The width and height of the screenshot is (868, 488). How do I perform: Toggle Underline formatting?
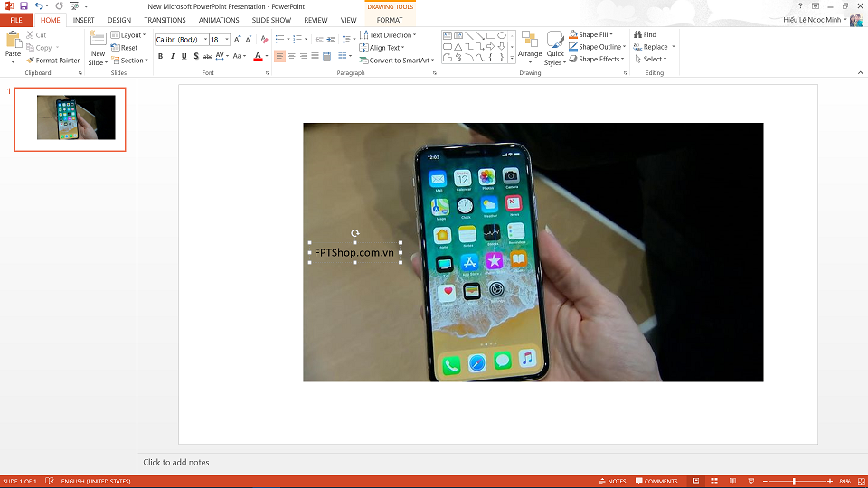pyautogui.click(x=184, y=56)
